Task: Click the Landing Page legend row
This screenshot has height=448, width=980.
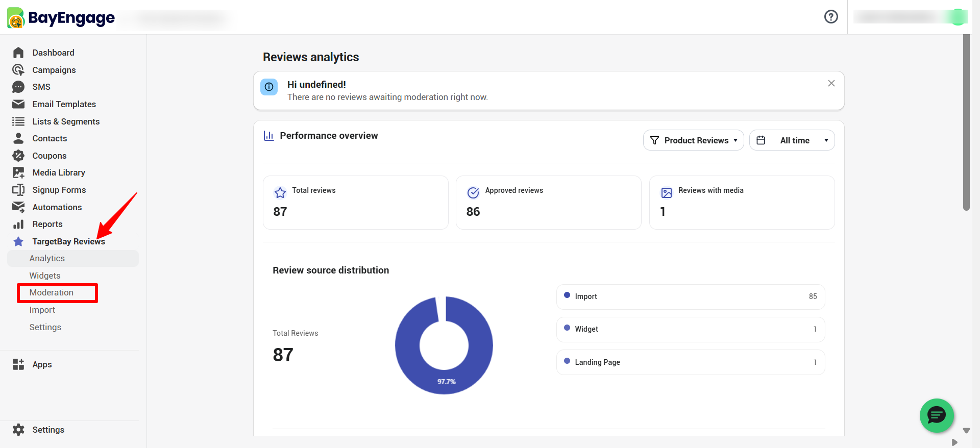Action: click(691, 362)
